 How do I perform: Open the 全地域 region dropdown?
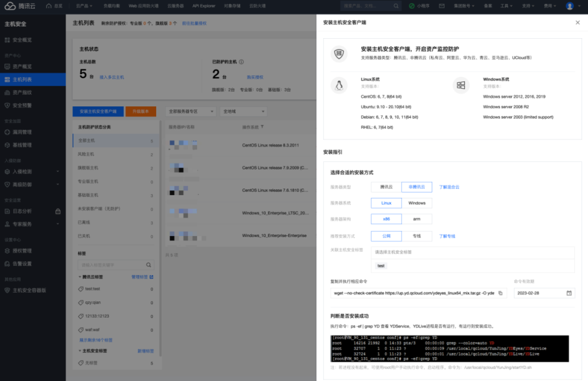243,112
